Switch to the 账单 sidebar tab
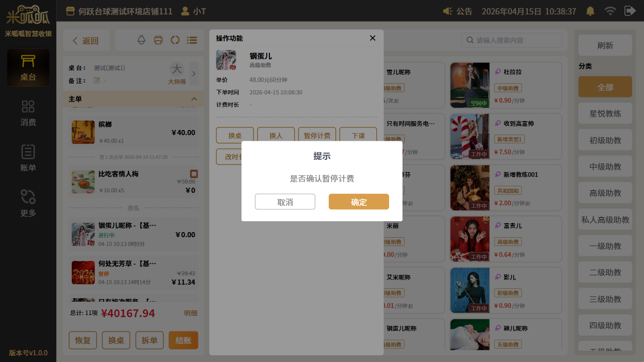This screenshot has height=362, width=644. (28, 158)
